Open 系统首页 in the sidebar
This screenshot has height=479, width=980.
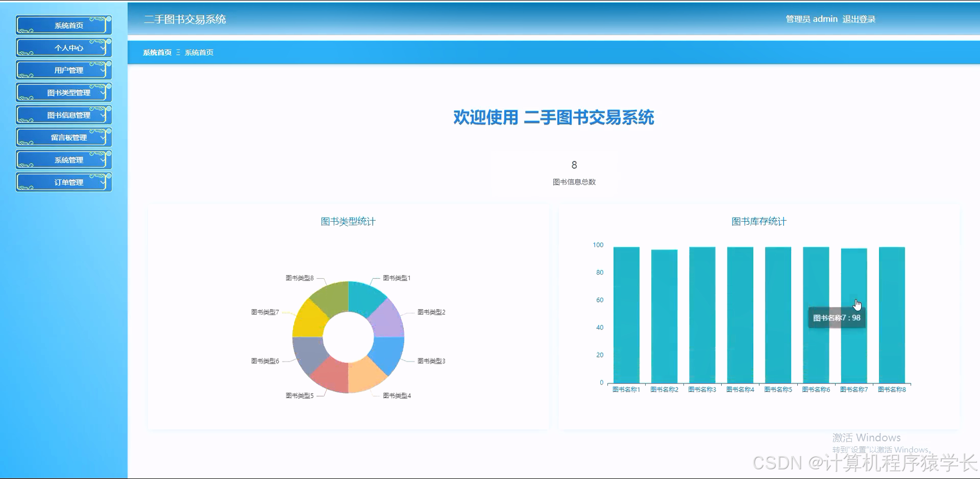point(64,25)
